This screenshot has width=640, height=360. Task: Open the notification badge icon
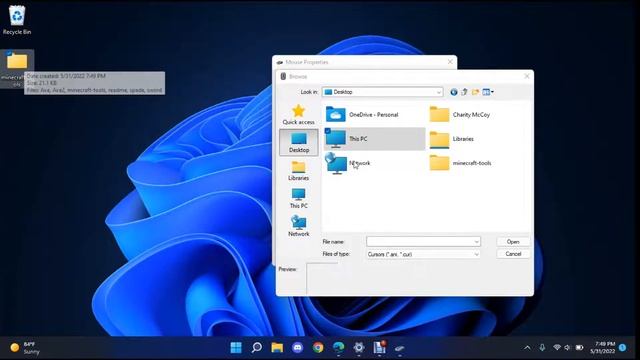(622, 347)
